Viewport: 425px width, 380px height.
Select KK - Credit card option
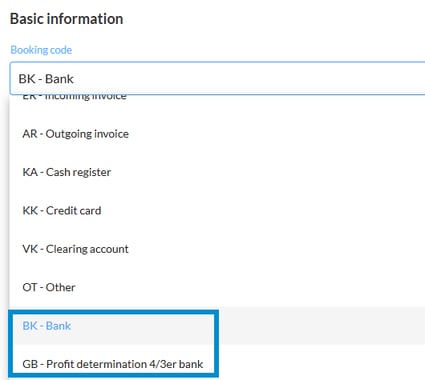point(217,210)
